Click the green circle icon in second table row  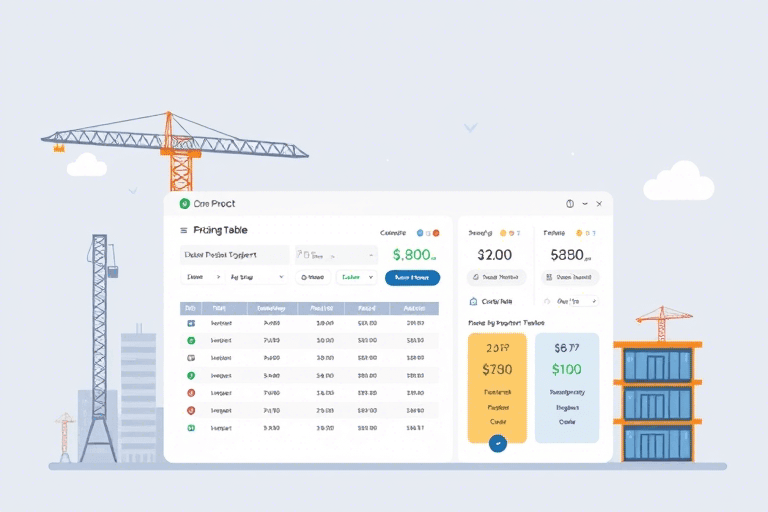pos(191,341)
